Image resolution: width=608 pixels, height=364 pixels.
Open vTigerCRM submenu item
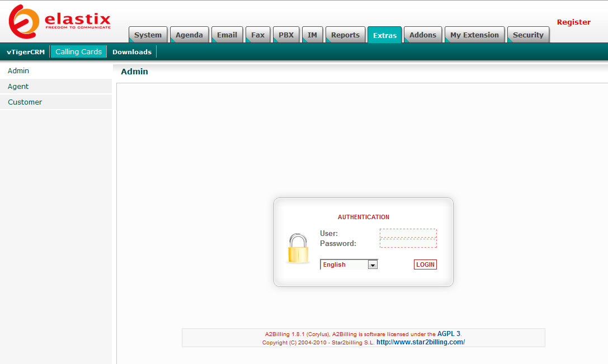(x=26, y=52)
